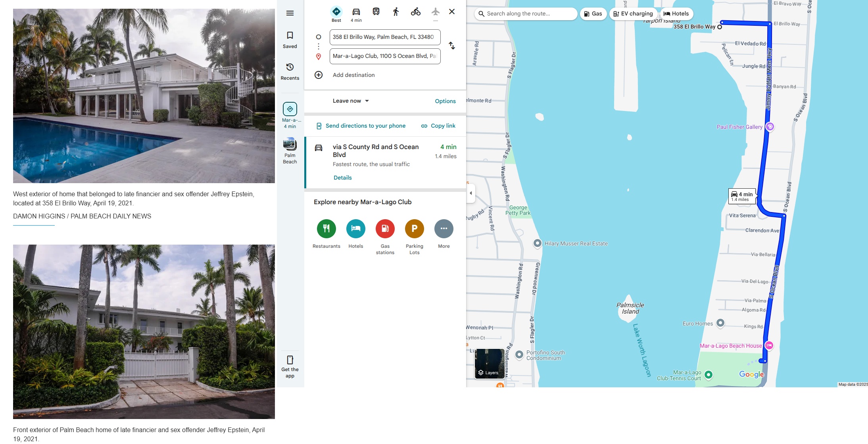The width and height of the screenshot is (868, 444).
Task: Open front exterior gate photo
Action: [144, 332]
